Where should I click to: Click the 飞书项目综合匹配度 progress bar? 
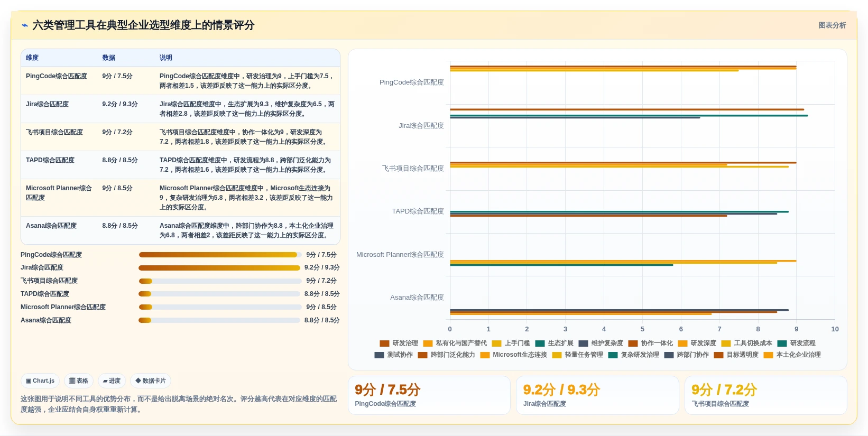(x=220, y=281)
